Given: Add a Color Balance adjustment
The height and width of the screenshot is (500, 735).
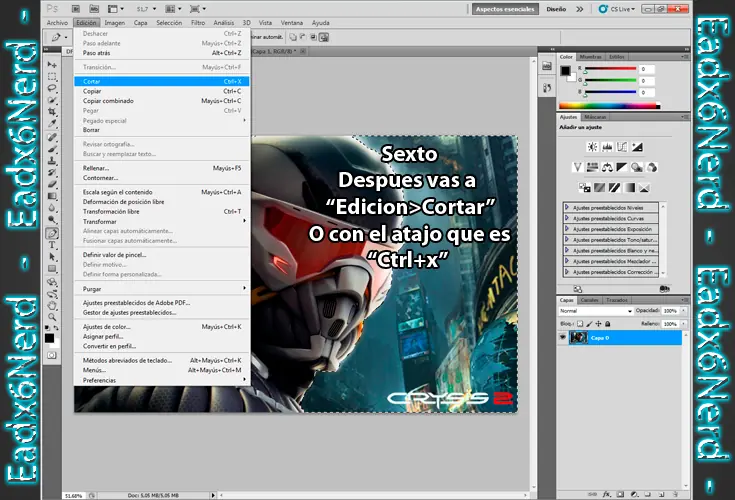Looking at the screenshot, I should [x=608, y=167].
